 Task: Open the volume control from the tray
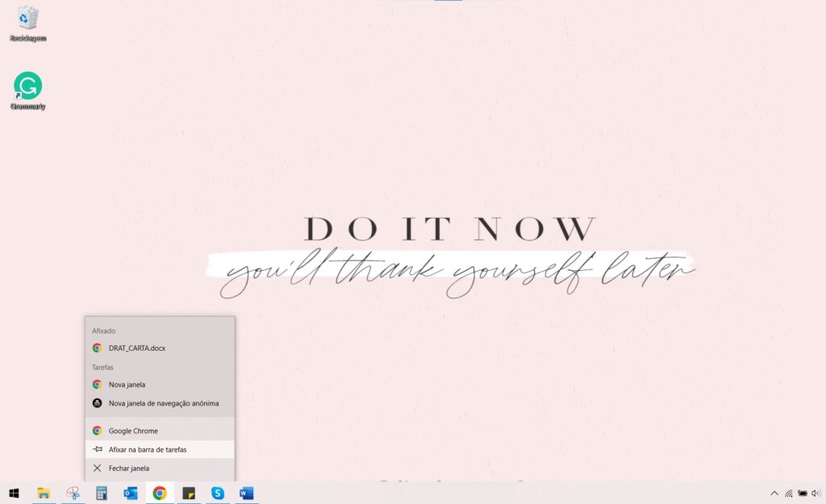(x=816, y=493)
